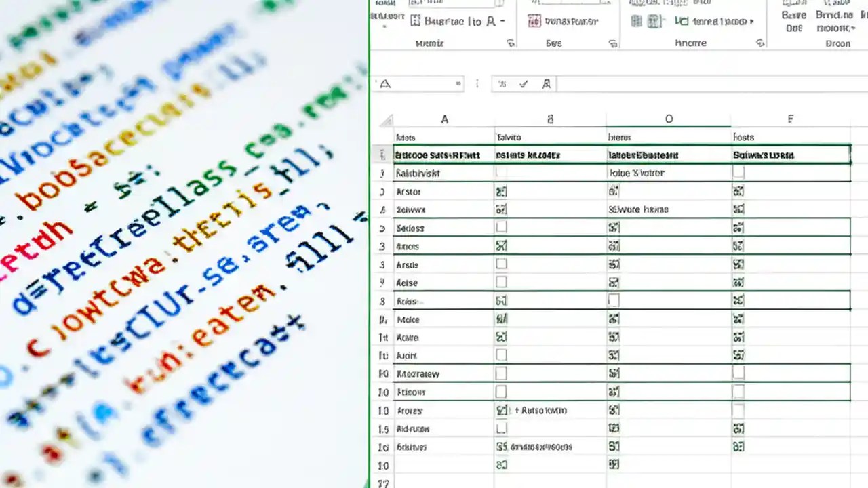Screen dimensions: 868x488
Task: Tick the checkbox in column E next to Mace
Action: [739, 319]
